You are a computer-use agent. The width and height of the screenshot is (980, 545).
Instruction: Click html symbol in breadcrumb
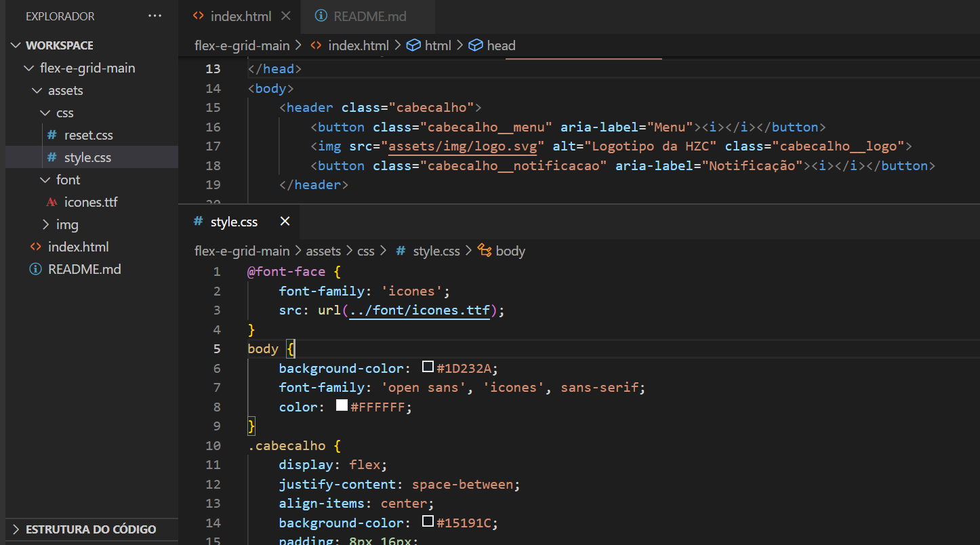438,45
